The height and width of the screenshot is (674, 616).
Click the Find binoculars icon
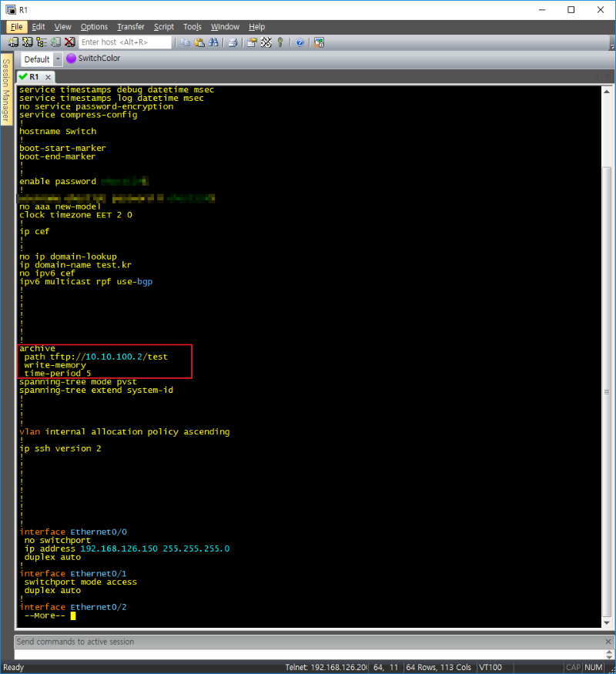[x=213, y=42]
